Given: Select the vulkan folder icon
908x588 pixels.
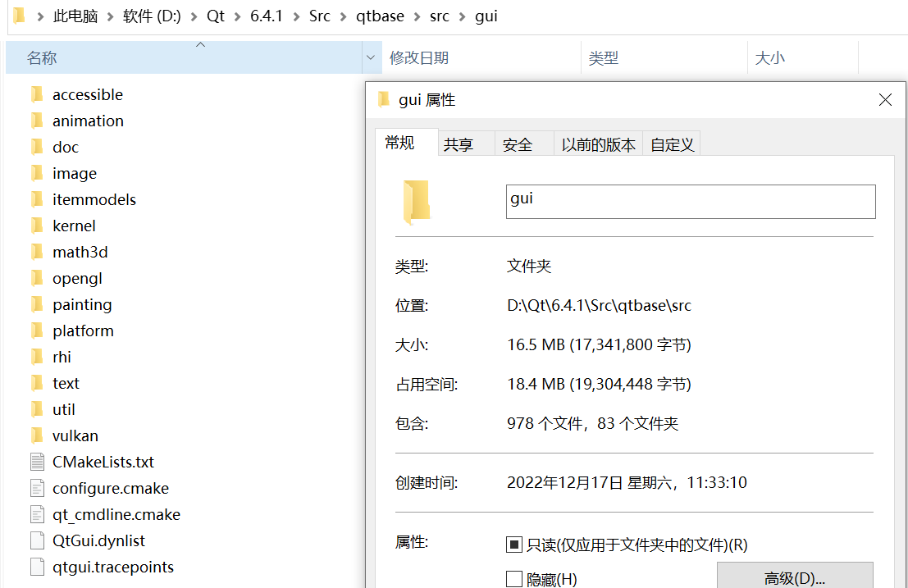Looking at the screenshot, I should pyautogui.click(x=37, y=436).
